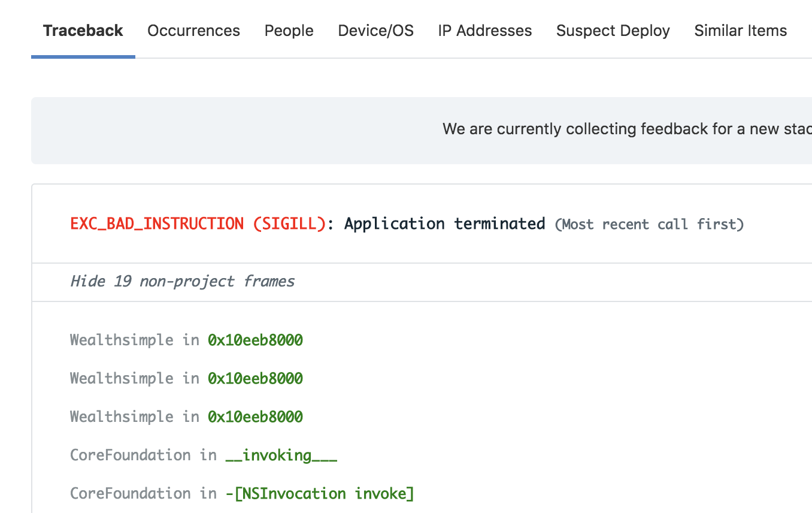Expand the third Wealthsimple stack frame
This screenshot has width=812, height=513.
pyautogui.click(x=186, y=417)
